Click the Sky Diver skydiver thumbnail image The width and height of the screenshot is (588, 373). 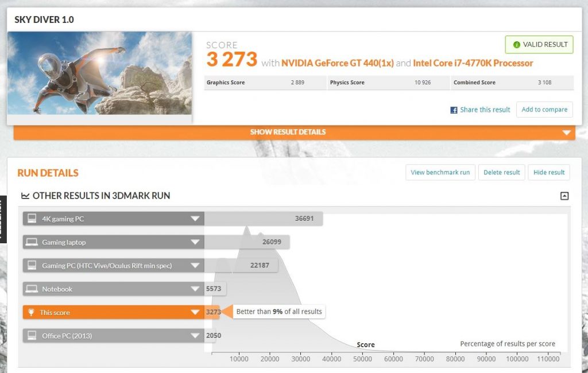pos(100,73)
